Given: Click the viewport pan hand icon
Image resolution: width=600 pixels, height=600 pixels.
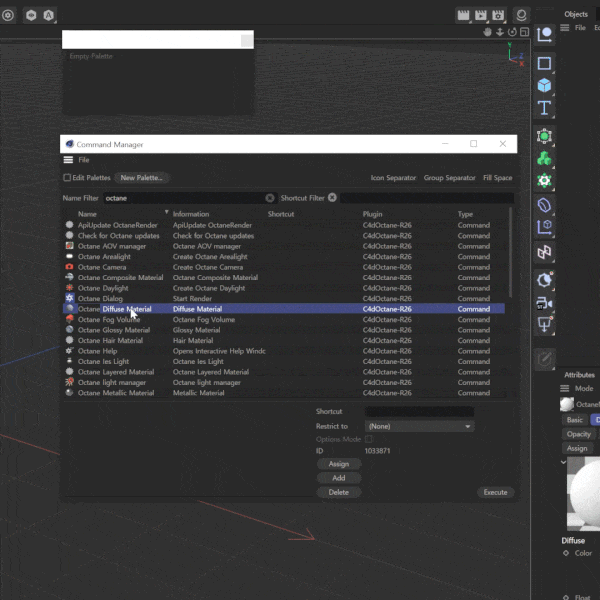Looking at the screenshot, I should [487, 32].
